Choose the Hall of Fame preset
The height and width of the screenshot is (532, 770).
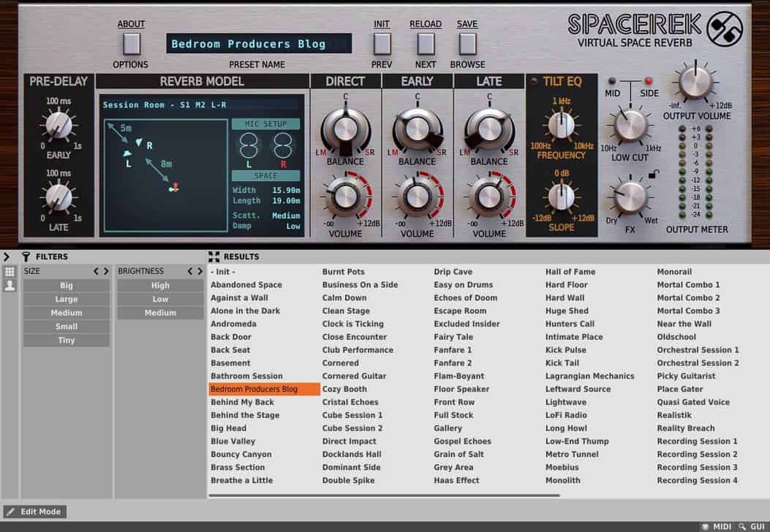pyautogui.click(x=570, y=272)
